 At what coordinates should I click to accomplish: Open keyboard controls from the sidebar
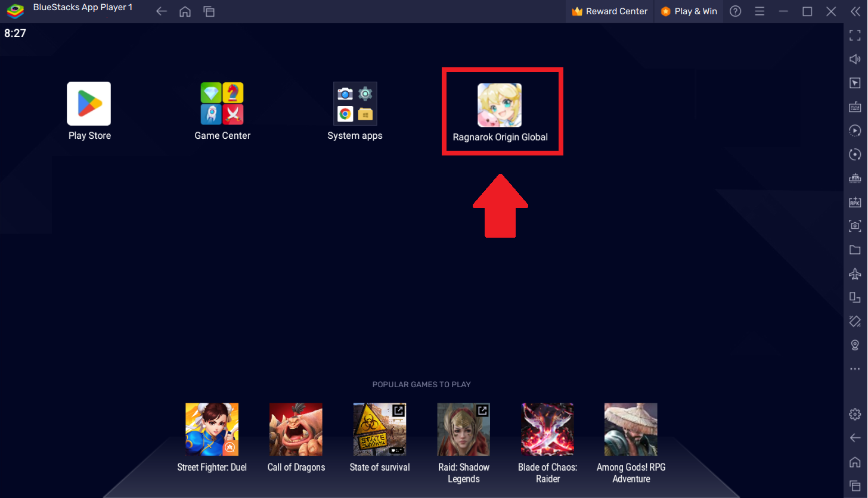(x=855, y=106)
